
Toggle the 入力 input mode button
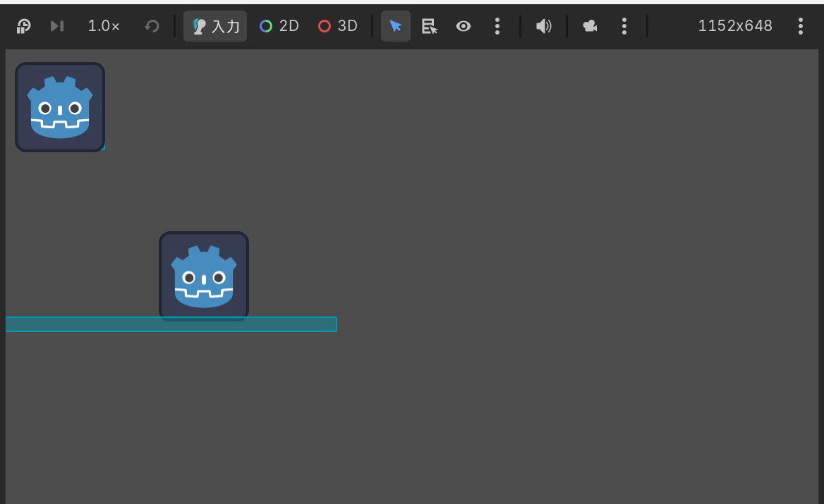point(215,25)
